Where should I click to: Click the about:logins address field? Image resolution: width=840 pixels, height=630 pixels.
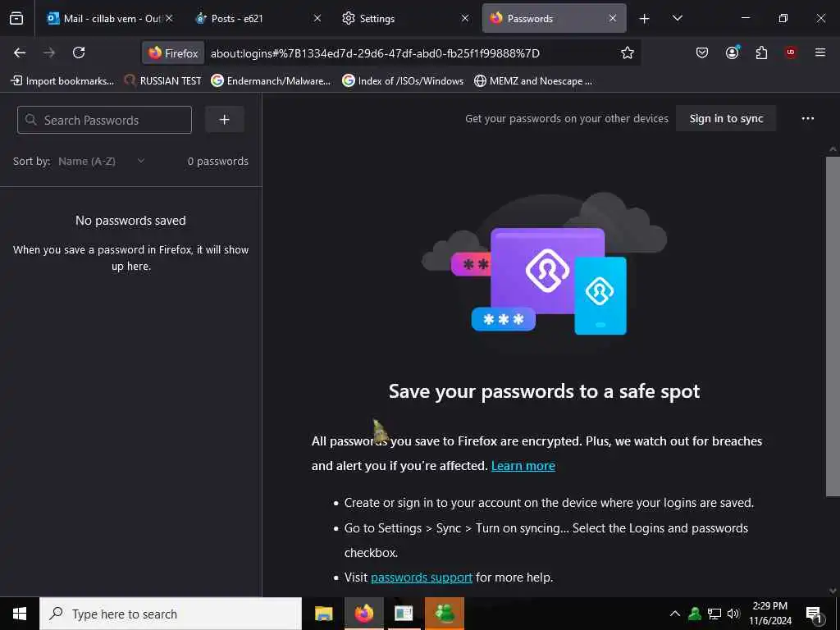click(x=375, y=53)
